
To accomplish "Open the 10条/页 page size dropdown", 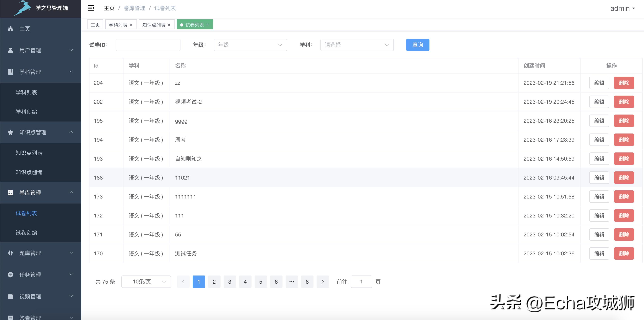I will click(x=146, y=281).
